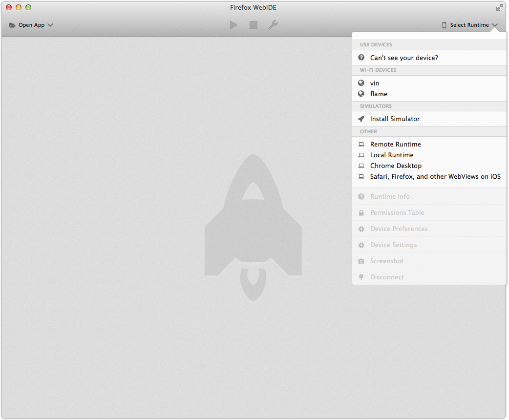Image resolution: width=509 pixels, height=420 pixels.
Task: Choose Install Simulator
Action: [429, 119]
